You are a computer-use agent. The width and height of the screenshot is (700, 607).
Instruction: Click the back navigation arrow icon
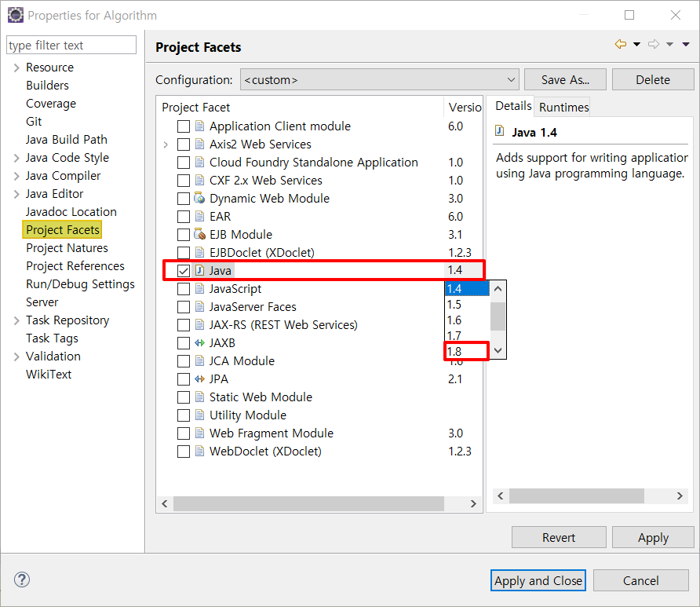pos(621,44)
